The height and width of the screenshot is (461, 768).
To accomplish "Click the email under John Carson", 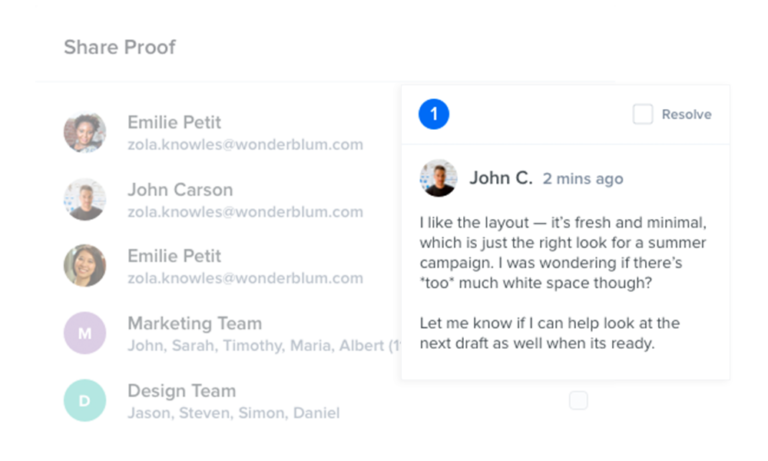I will point(245,212).
